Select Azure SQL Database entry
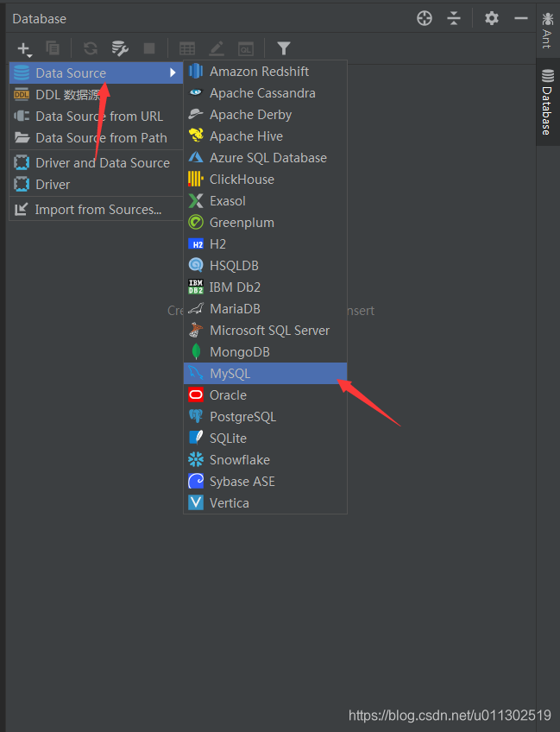The width and height of the screenshot is (560, 732). coord(265,158)
